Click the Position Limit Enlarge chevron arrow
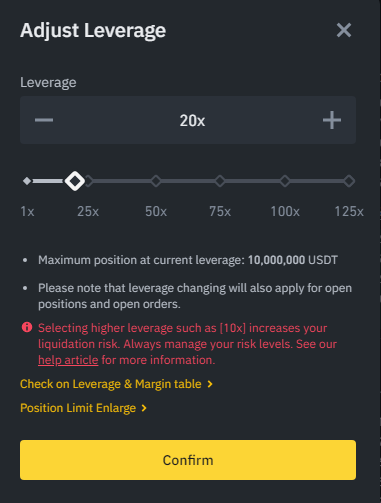This screenshot has width=381, height=503. [144, 408]
